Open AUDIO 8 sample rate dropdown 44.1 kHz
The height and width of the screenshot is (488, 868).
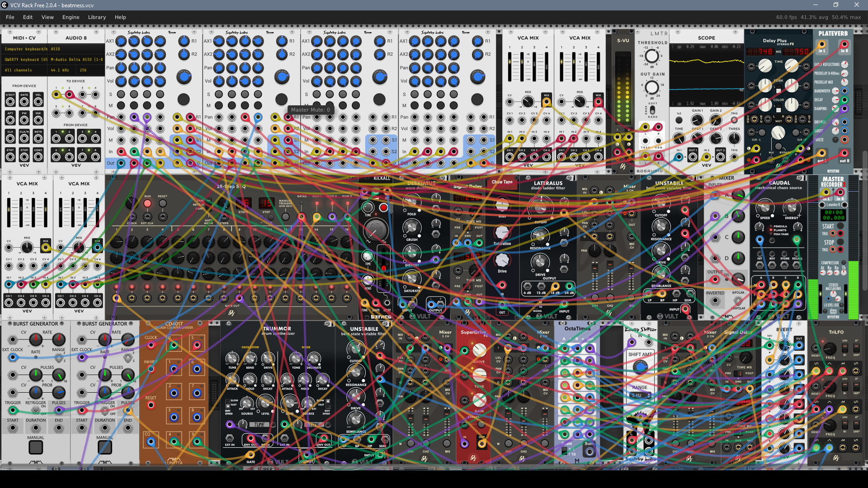[63, 70]
